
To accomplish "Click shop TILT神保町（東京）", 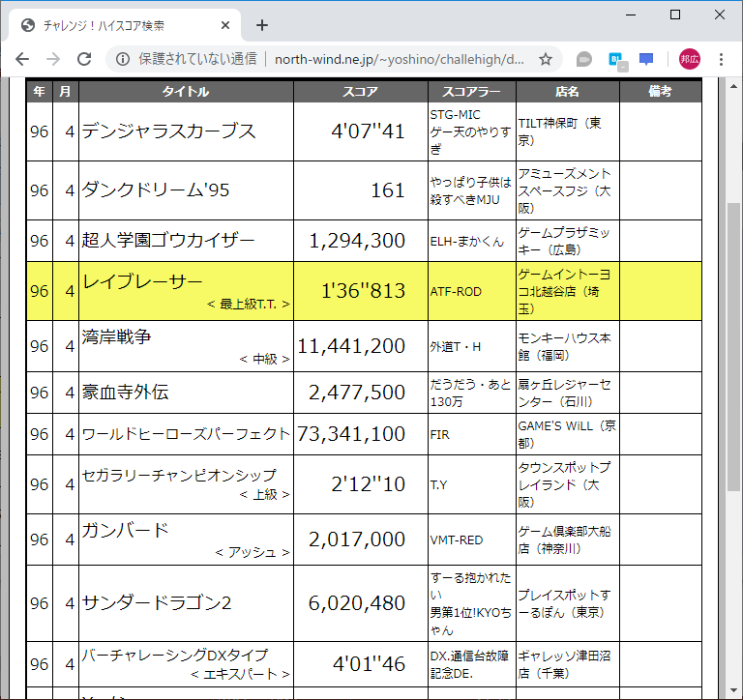I will tap(559, 131).
